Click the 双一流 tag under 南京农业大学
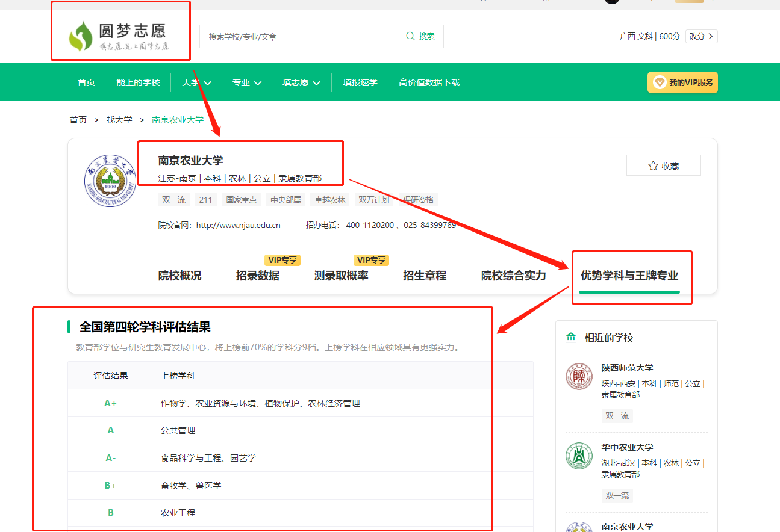Screen dimensions: 780x532 [x=174, y=200]
